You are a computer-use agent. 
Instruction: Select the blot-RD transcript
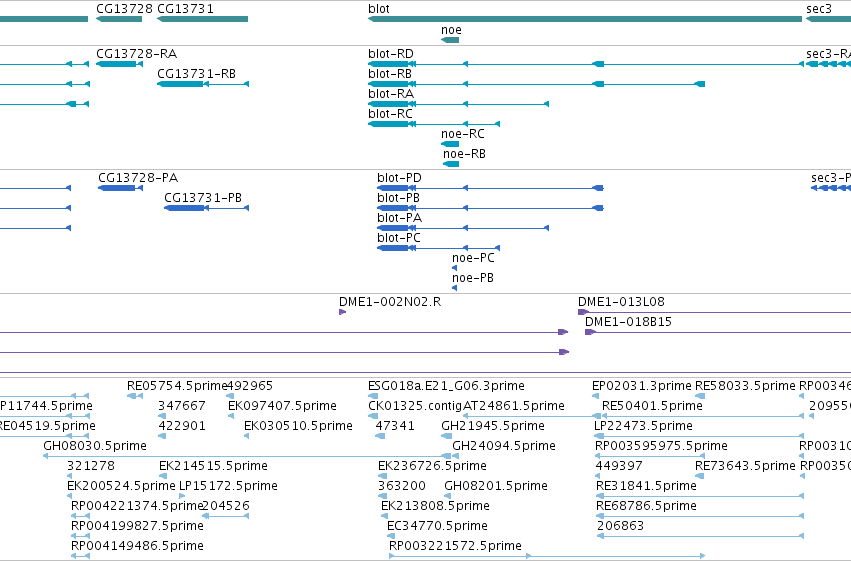586,64
